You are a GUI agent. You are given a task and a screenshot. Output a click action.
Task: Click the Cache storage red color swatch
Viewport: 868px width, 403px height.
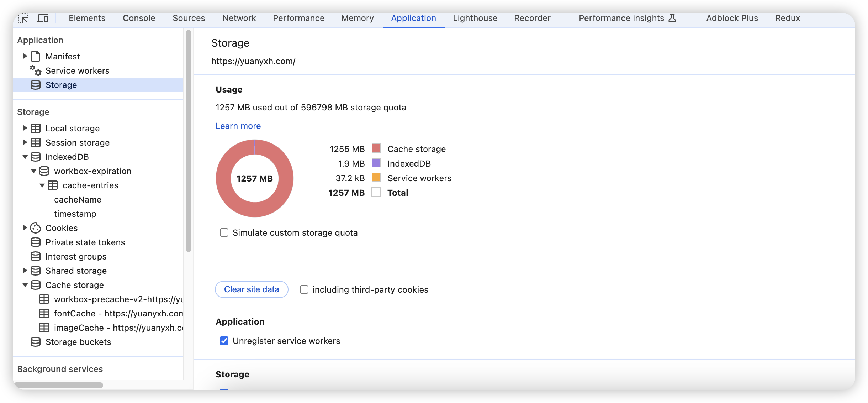click(x=376, y=148)
